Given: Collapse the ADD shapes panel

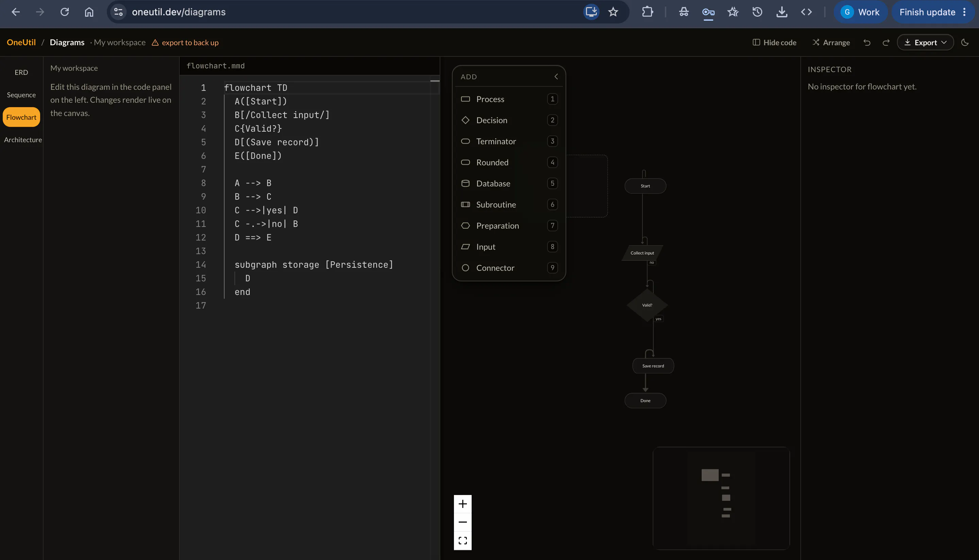Looking at the screenshot, I should point(556,77).
